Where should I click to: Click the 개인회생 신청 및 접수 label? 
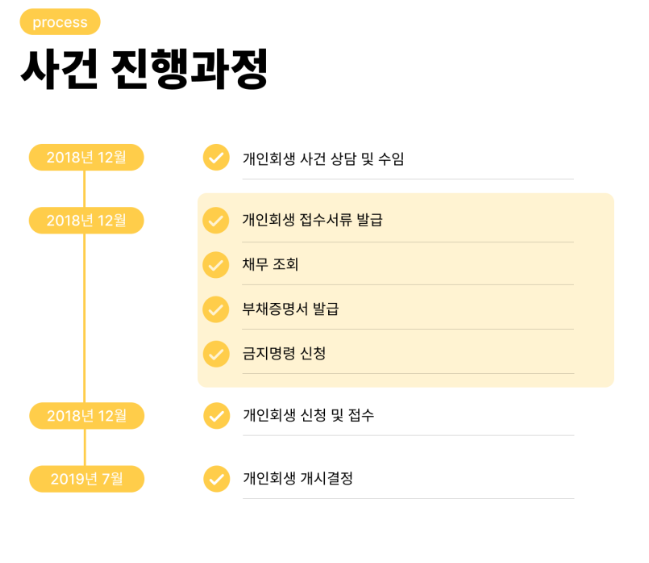pos(308,415)
